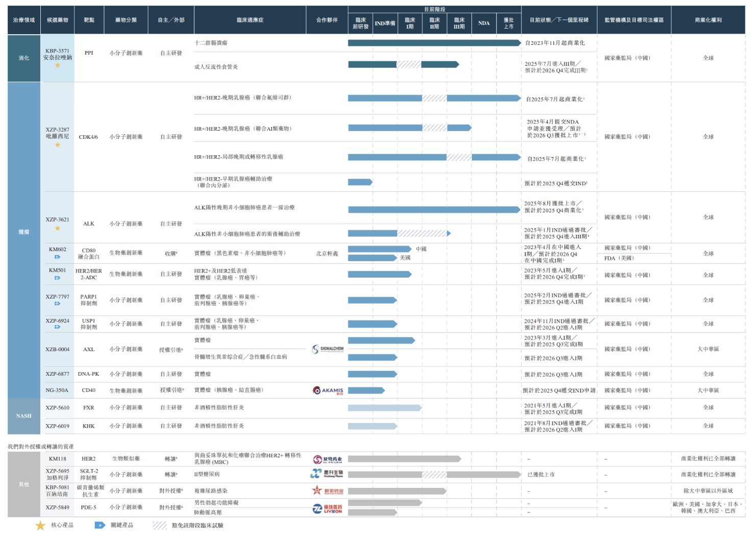
Task: Click the legend arrow icon for 關鍵產品
Action: click(x=100, y=525)
